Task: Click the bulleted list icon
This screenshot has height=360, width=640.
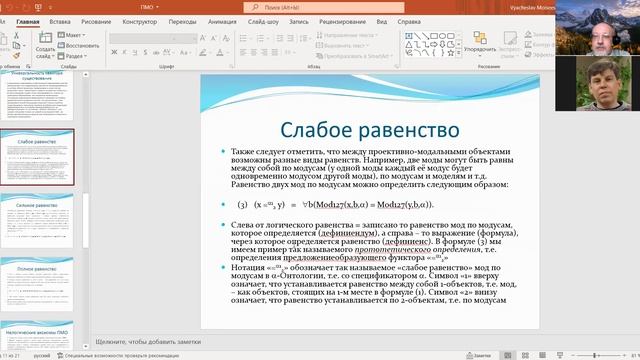Action: tap(243, 38)
